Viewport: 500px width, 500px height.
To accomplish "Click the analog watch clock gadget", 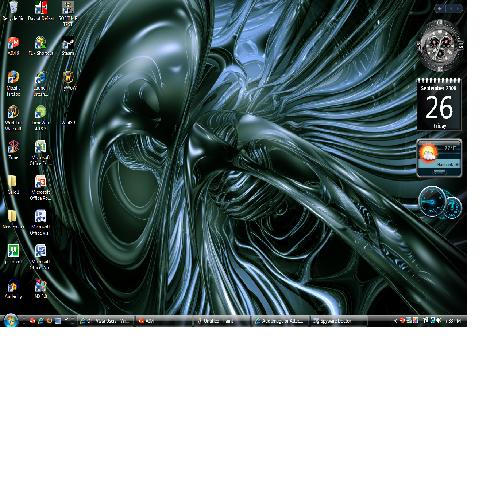I will pyautogui.click(x=440, y=45).
